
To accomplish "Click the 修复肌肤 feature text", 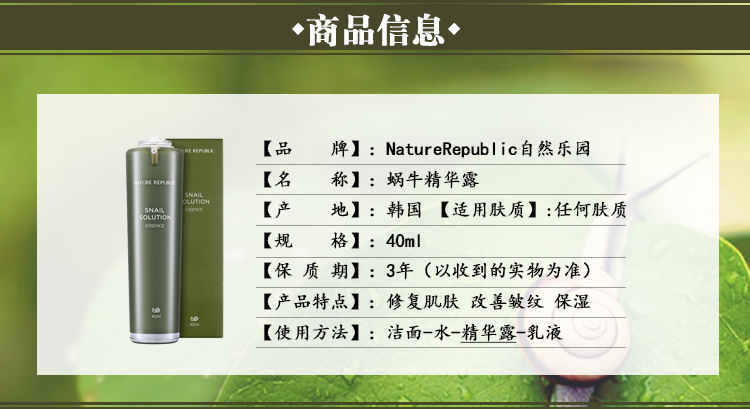I will point(423,302).
